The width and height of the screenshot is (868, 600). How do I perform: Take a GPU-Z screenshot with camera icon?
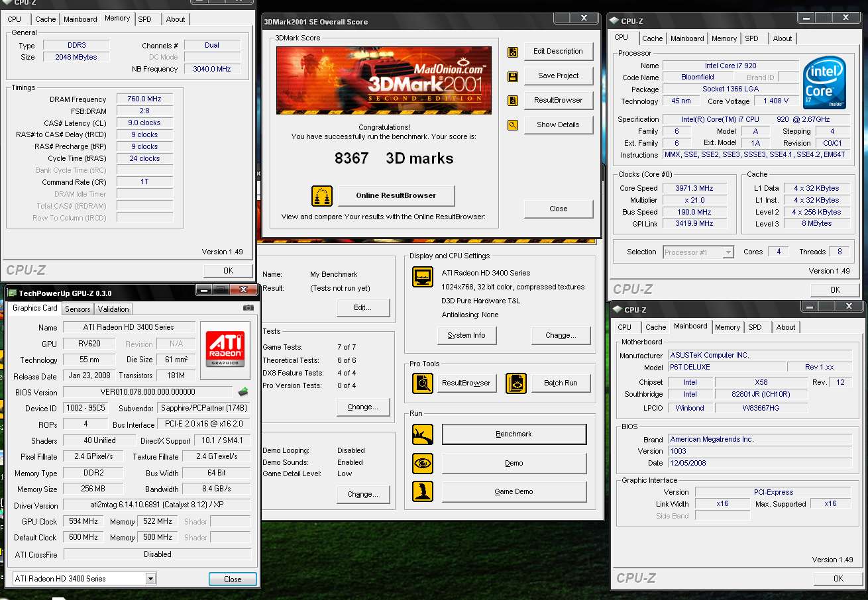248,308
